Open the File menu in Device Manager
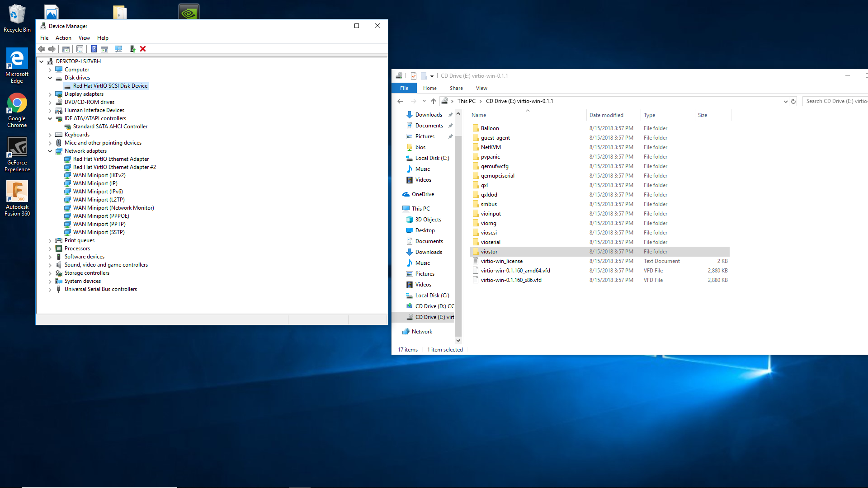The image size is (868, 488). pos(44,38)
